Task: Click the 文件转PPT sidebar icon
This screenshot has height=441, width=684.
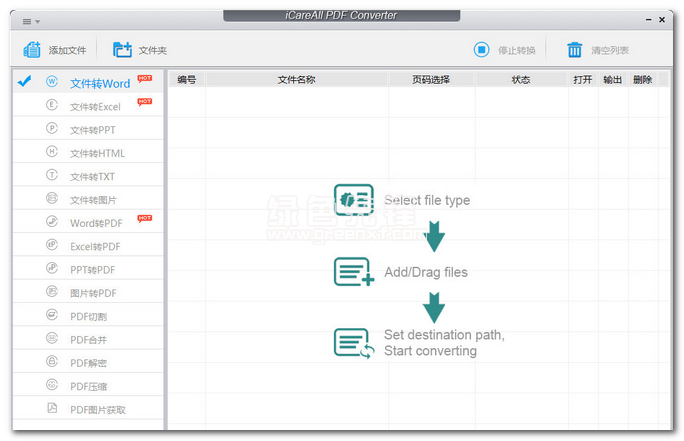Action: pyautogui.click(x=52, y=129)
